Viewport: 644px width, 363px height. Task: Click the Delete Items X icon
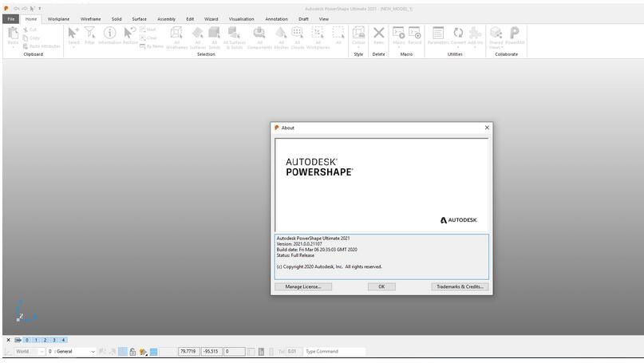tap(379, 33)
